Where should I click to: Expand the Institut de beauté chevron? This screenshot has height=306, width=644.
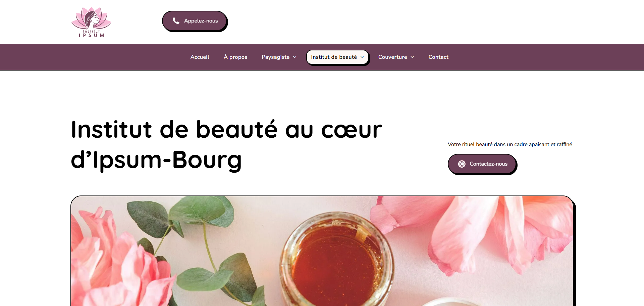pyautogui.click(x=362, y=57)
